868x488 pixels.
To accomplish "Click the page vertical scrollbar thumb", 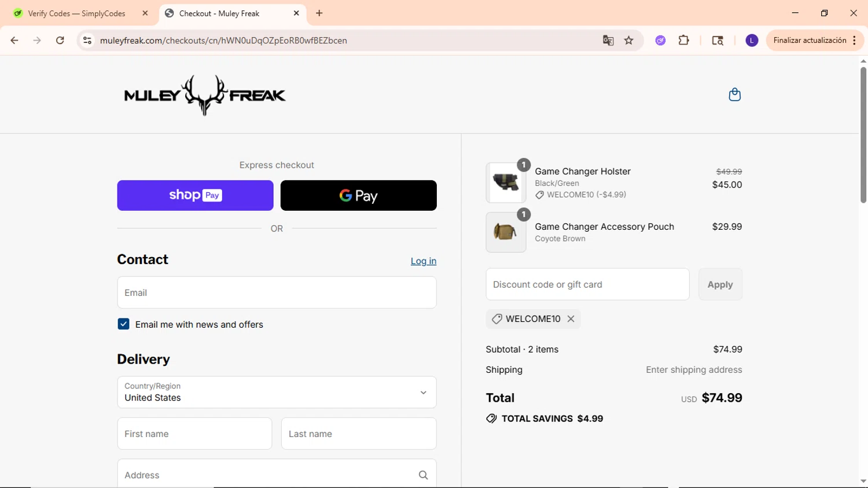I will 863,135.
